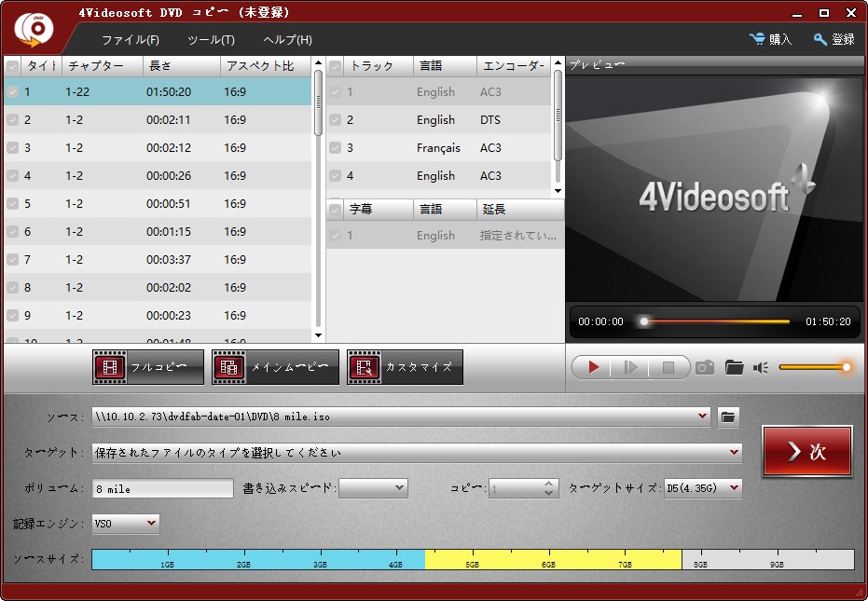Viewport: 868px width, 601px height.
Task: Click the purchase link text 購入
Action: 780,39
